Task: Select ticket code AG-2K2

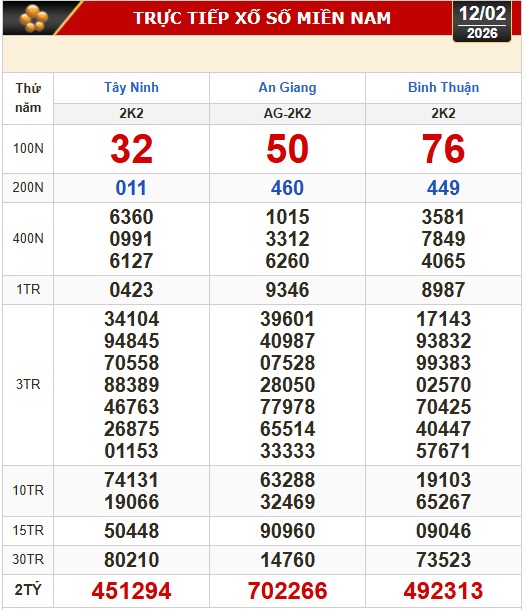Action: click(287, 114)
